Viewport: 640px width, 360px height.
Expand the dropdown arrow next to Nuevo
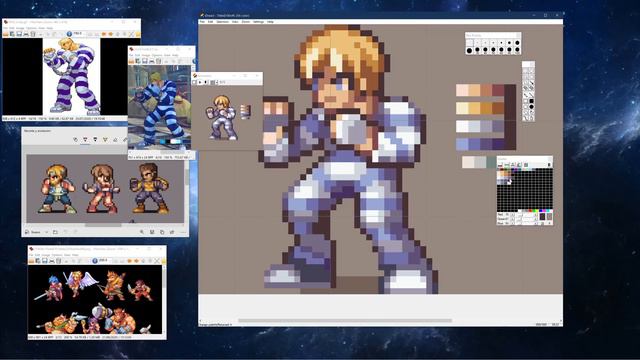point(47,232)
